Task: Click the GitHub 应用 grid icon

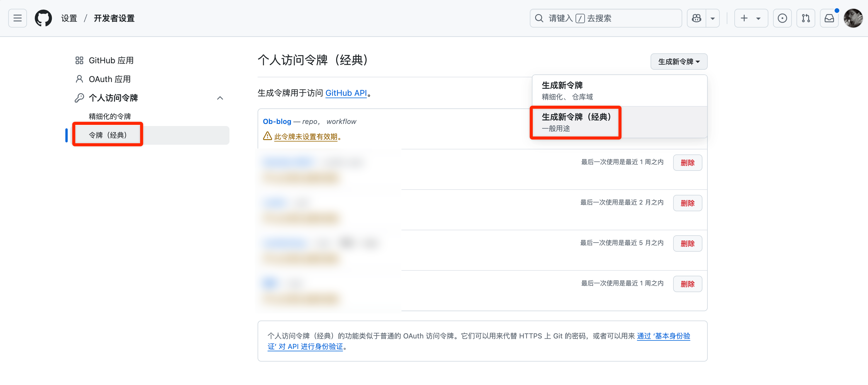Action: (79, 60)
